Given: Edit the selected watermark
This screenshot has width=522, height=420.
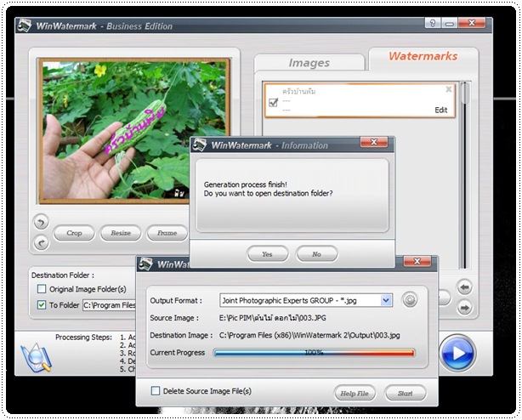Looking at the screenshot, I should coord(441,111).
